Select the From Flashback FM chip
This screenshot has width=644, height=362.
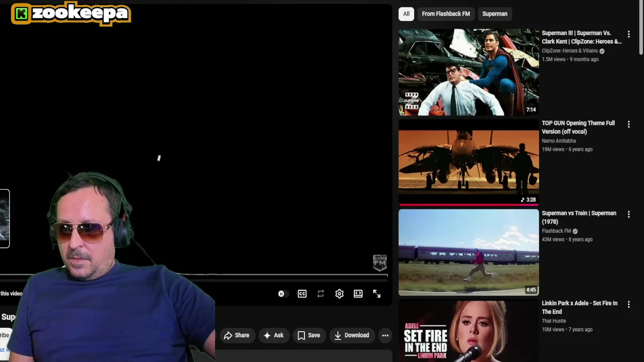pyautogui.click(x=446, y=14)
